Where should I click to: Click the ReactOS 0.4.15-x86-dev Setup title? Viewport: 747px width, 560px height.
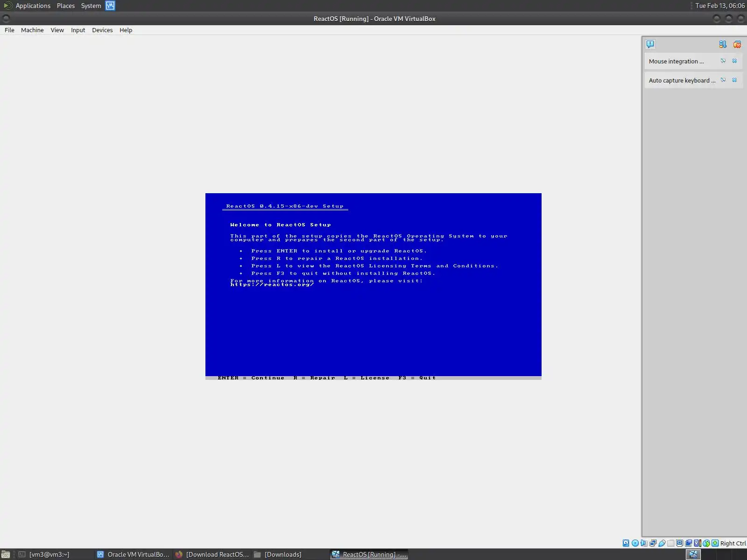pos(285,206)
